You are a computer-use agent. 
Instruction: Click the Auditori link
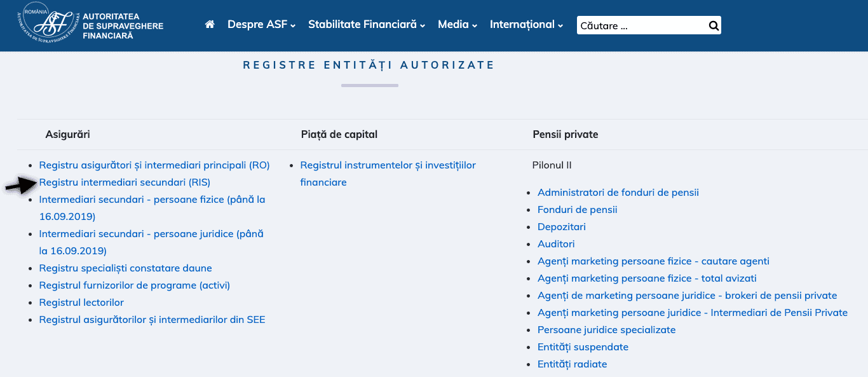tap(556, 243)
